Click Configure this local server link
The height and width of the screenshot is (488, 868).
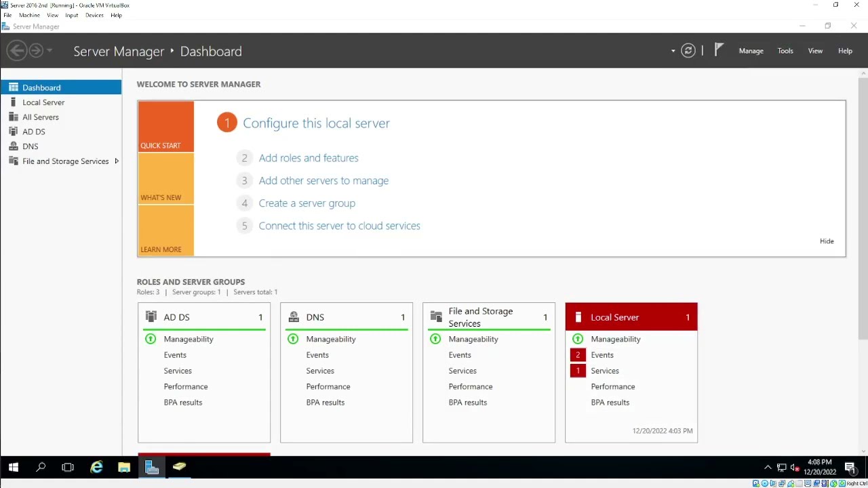316,123
